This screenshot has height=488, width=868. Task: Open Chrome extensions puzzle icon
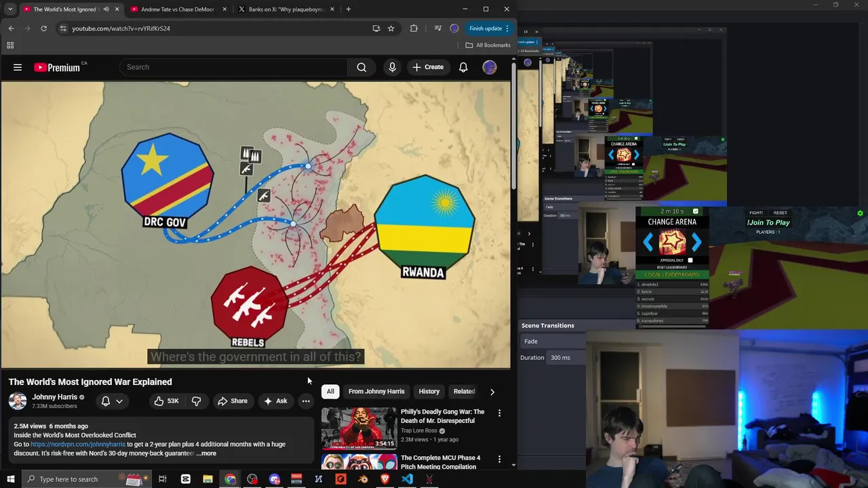(414, 28)
